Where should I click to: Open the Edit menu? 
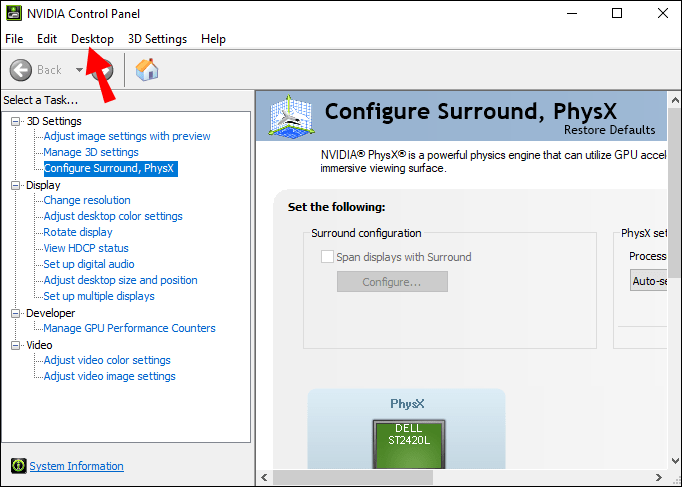47,39
